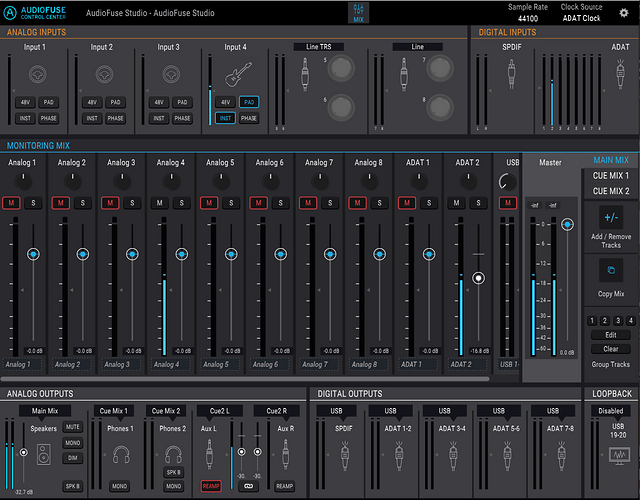Click the Clear group tracks button
Image resolution: width=640 pixels, height=500 pixels.
pyautogui.click(x=611, y=349)
